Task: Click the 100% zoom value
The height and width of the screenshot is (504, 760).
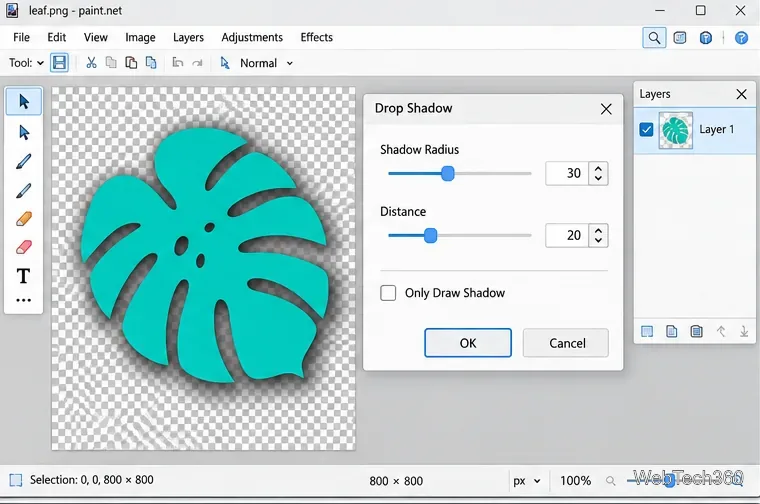Action: point(575,481)
